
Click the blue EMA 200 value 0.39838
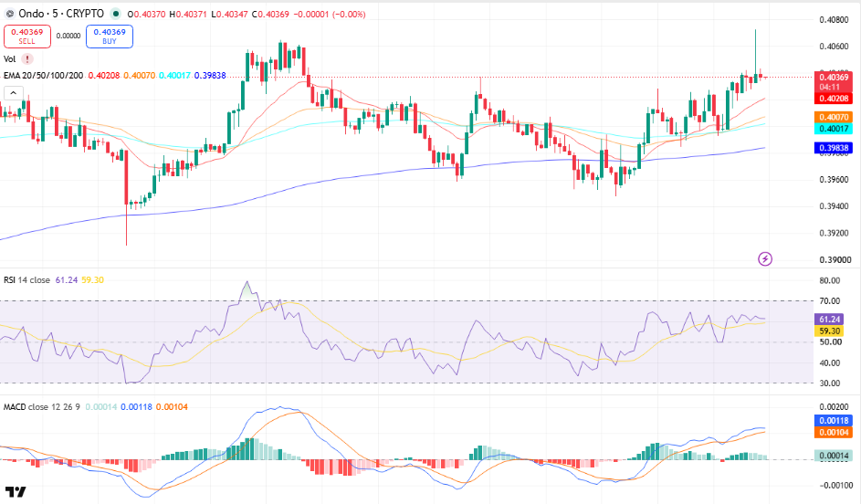click(x=834, y=148)
